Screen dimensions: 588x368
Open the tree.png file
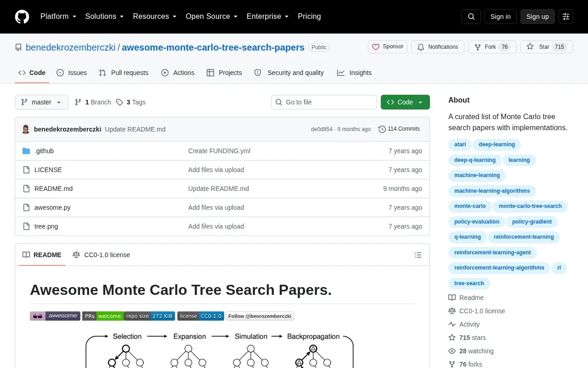[46, 226]
